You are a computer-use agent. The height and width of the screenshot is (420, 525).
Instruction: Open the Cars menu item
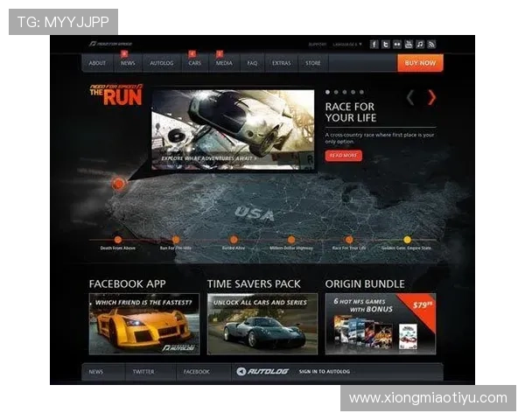(x=194, y=63)
